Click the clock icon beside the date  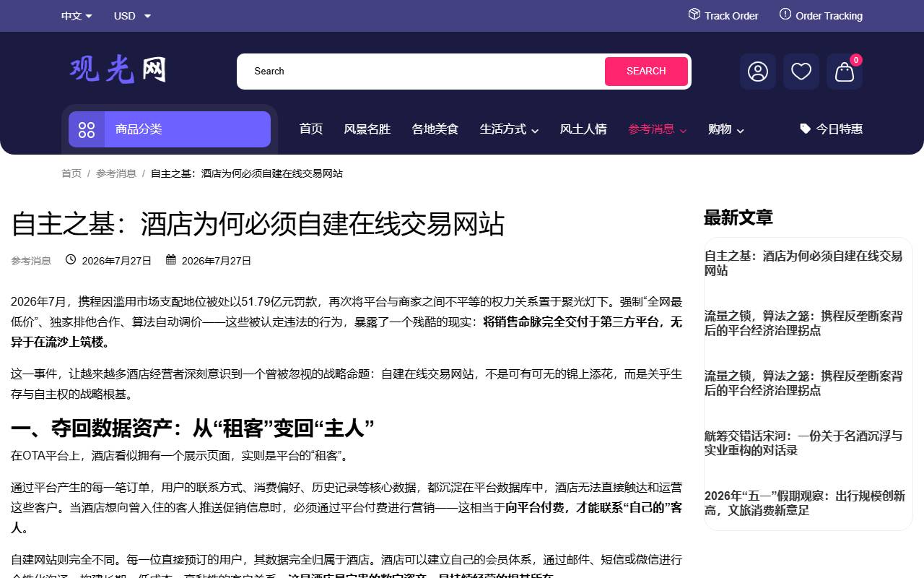71,259
